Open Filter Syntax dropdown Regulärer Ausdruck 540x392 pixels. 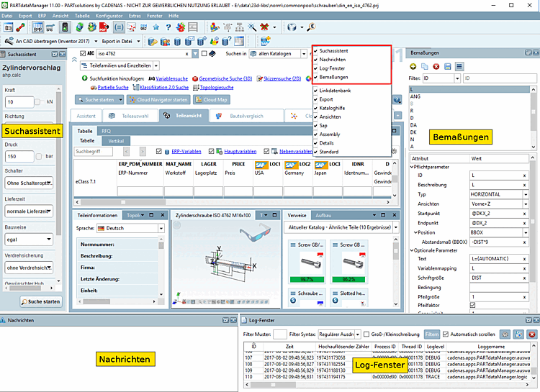point(340,334)
